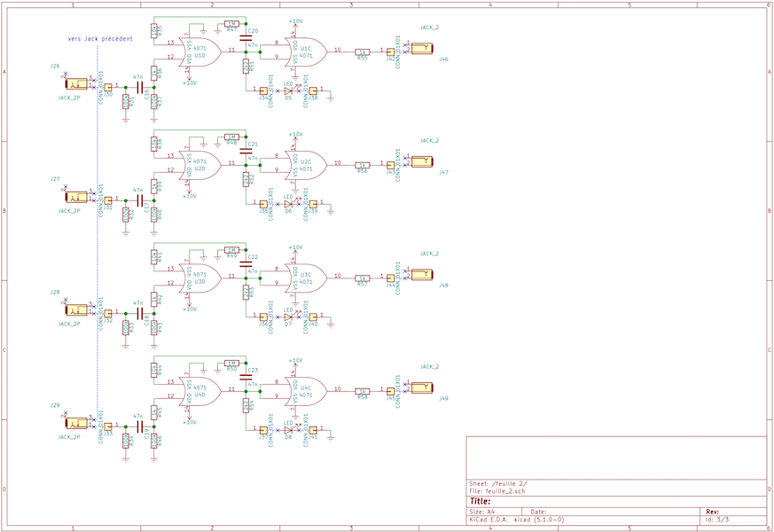Viewport: 774px width, 532px height.
Task: Click capacitor C20 symbol
Action: click(x=246, y=37)
